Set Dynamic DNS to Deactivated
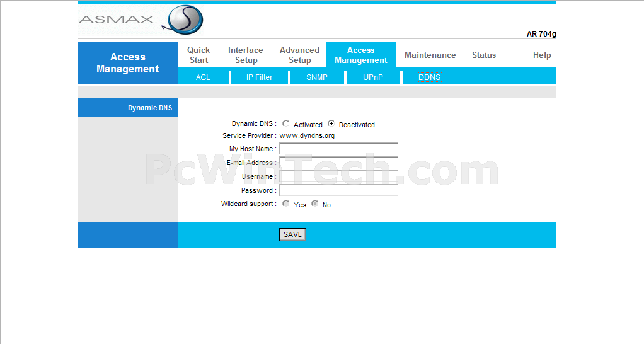The width and height of the screenshot is (644, 344). (x=331, y=123)
